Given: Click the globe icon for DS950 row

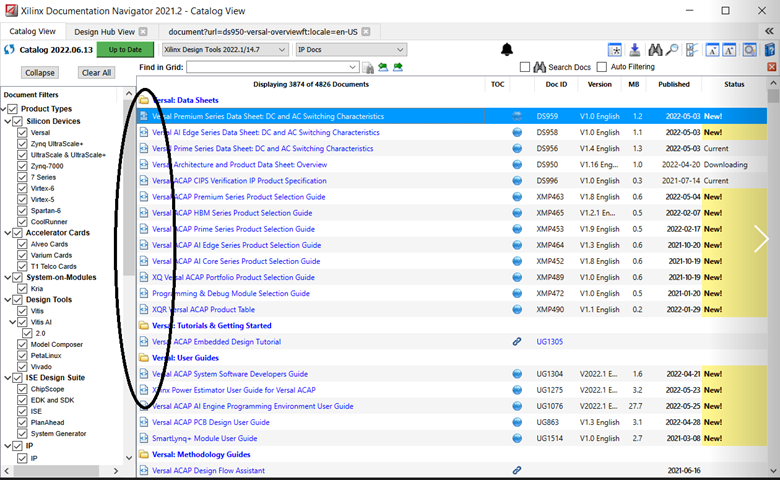Looking at the screenshot, I should (517, 165).
